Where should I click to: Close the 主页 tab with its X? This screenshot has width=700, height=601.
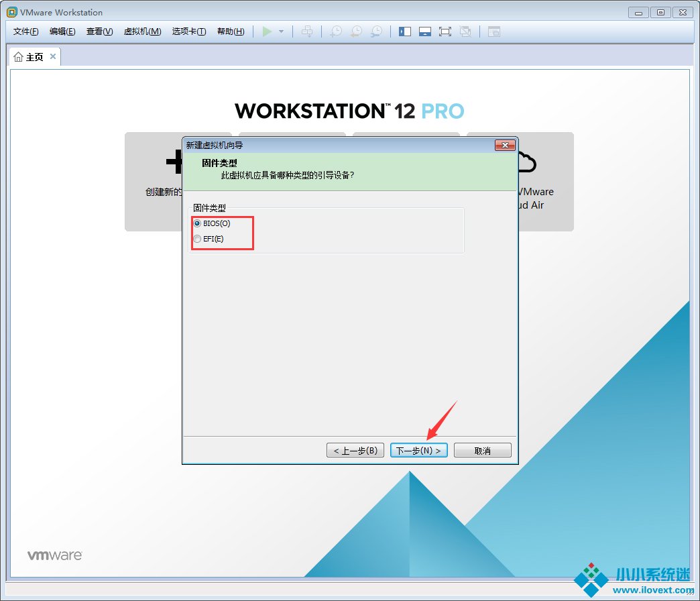(53, 56)
